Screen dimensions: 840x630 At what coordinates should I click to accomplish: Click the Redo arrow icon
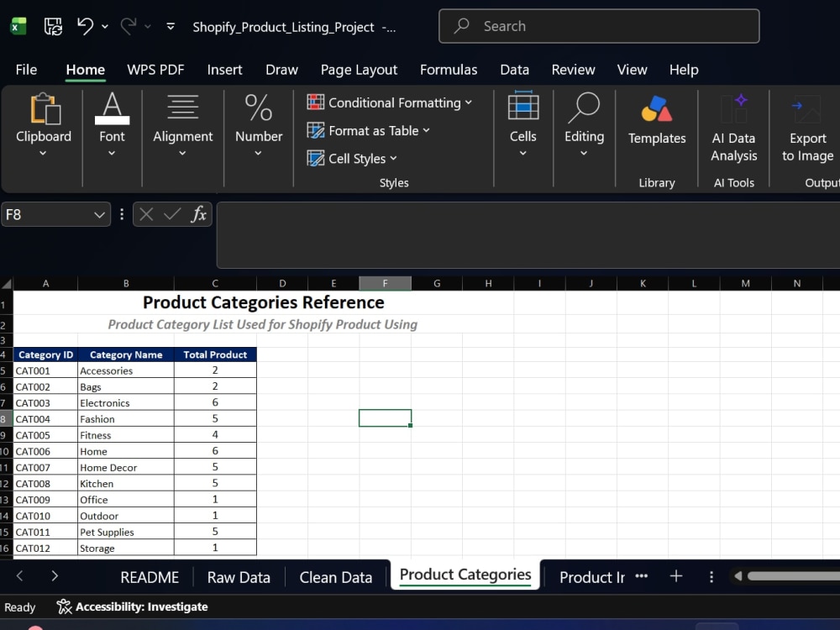coord(128,26)
